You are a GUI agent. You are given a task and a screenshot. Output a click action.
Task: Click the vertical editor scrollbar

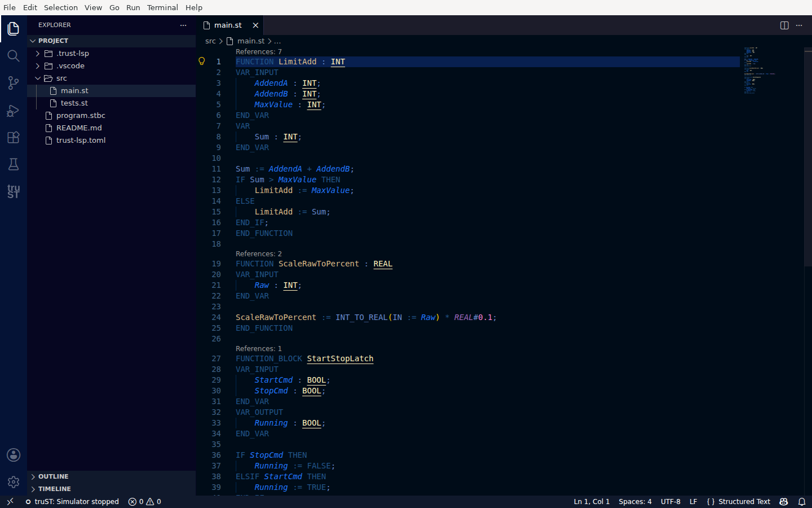tap(808, 157)
